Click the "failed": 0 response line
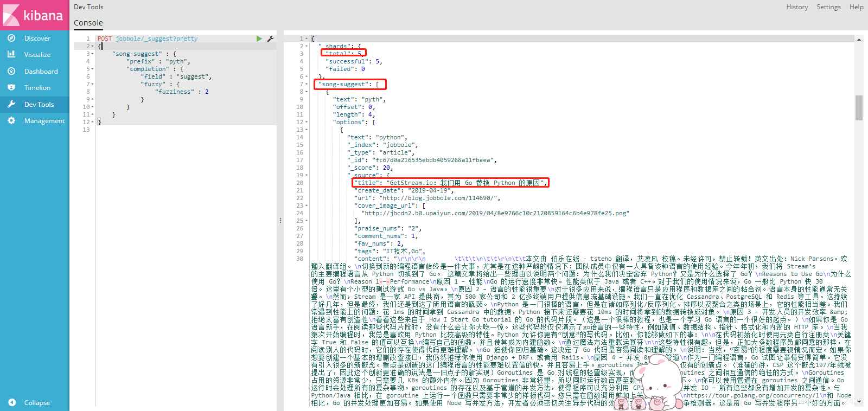The height and width of the screenshot is (411, 868). (x=345, y=69)
